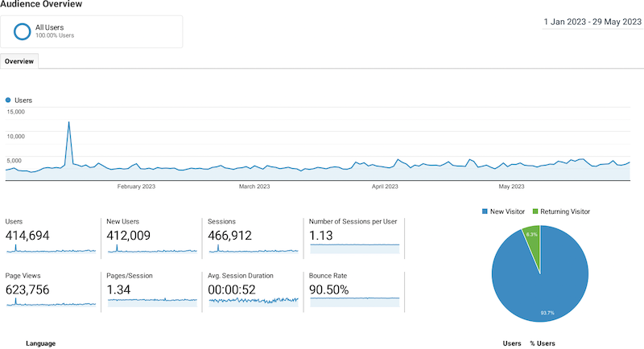
Task: Click the blue Users legend dot
Action: click(x=8, y=100)
